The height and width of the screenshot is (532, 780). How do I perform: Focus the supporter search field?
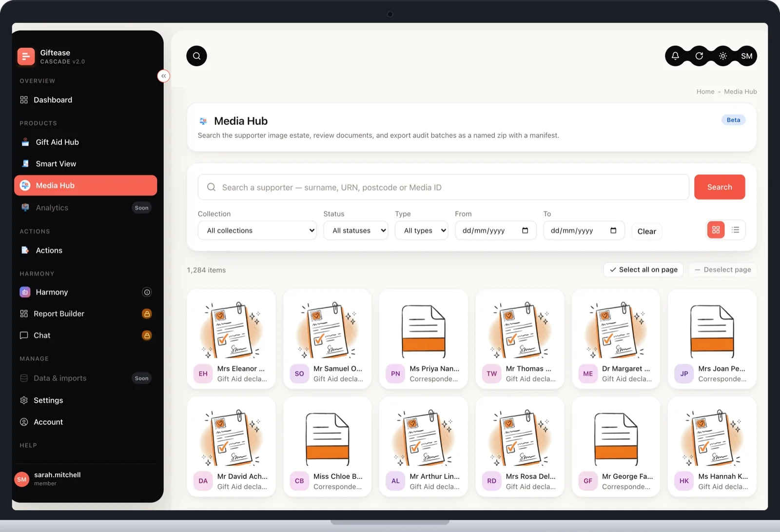tap(443, 187)
